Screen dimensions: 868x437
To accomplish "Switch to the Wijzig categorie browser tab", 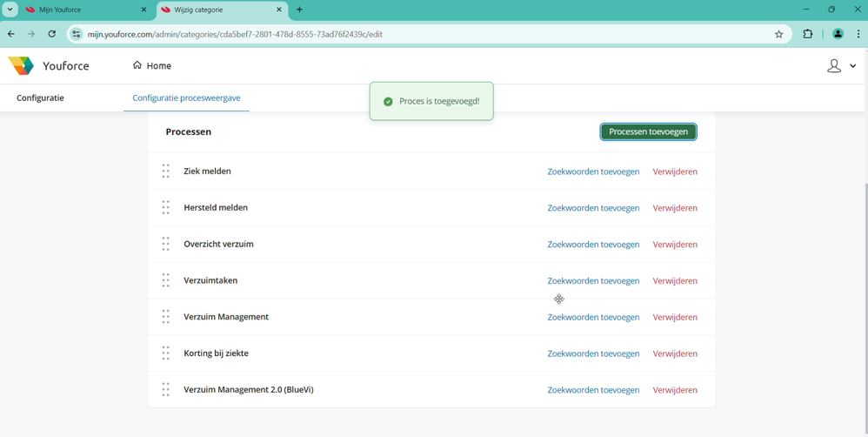I will click(222, 10).
